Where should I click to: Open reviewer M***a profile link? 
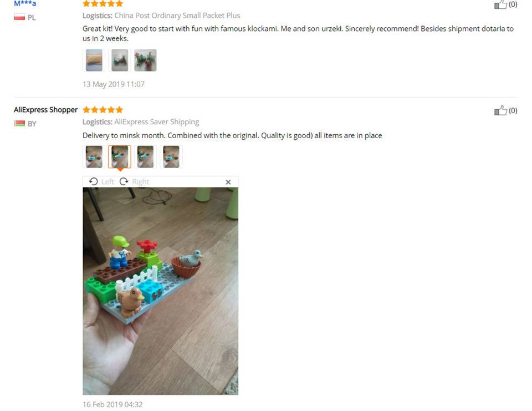point(25,4)
